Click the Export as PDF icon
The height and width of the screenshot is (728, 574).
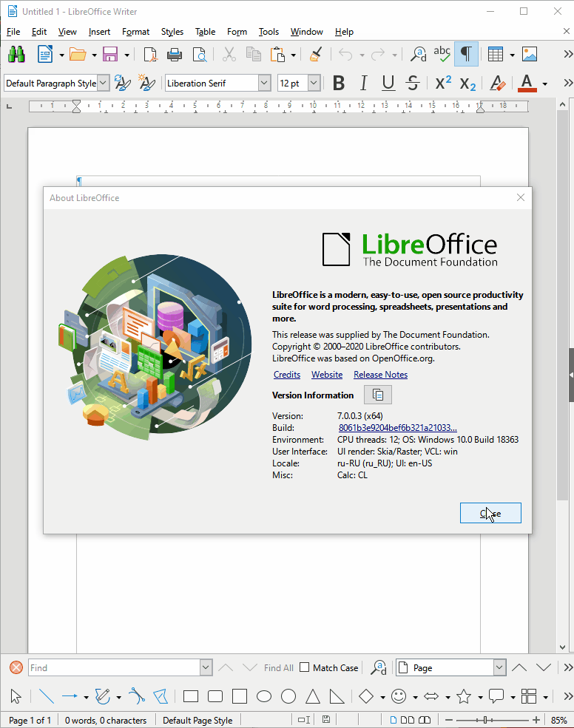coord(150,55)
